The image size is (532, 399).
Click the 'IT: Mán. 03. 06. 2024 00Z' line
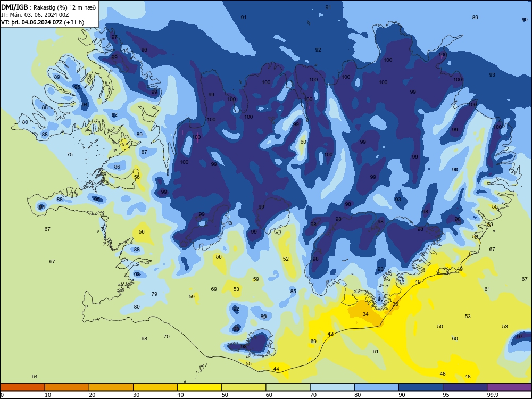pyautogui.click(x=35, y=15)
